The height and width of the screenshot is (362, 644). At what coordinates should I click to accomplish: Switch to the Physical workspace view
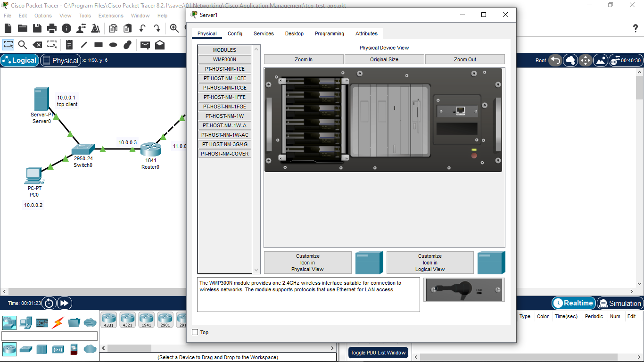[60, 60]
